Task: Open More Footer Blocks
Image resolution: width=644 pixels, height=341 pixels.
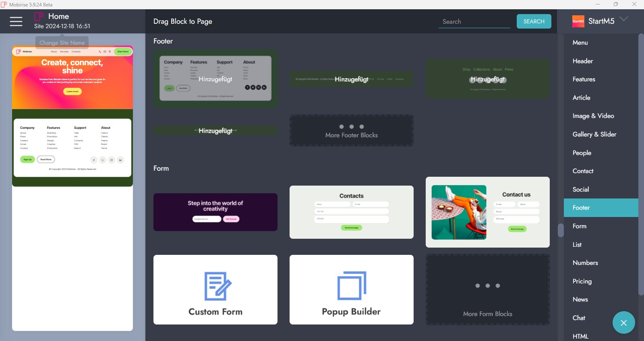Action: [x=352, y=130]
